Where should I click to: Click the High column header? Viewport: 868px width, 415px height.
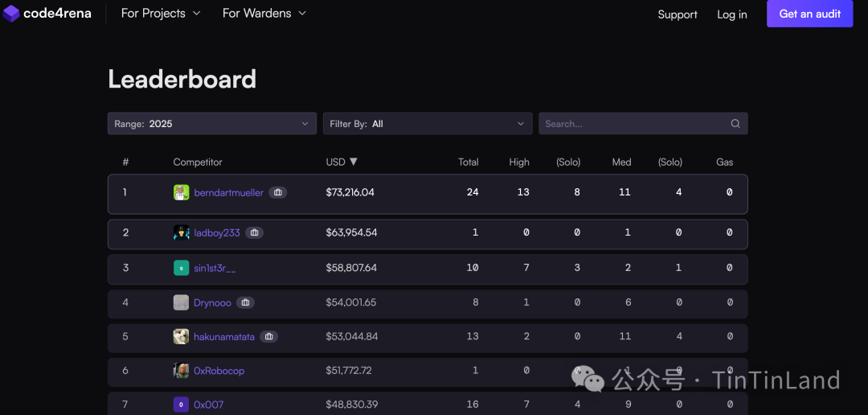pyautogui.click(x=519, y=162)
